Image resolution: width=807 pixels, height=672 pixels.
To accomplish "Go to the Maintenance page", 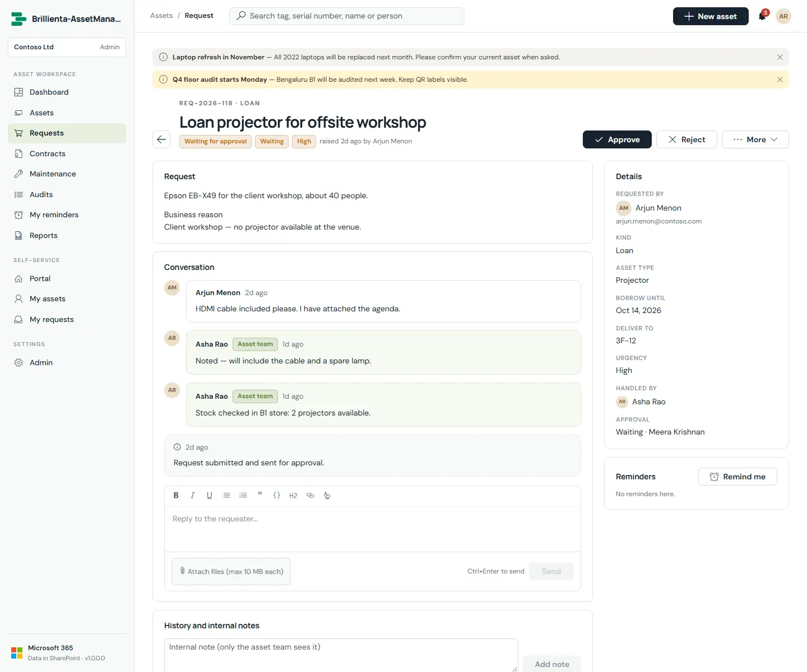I will (x=67, y=174).
